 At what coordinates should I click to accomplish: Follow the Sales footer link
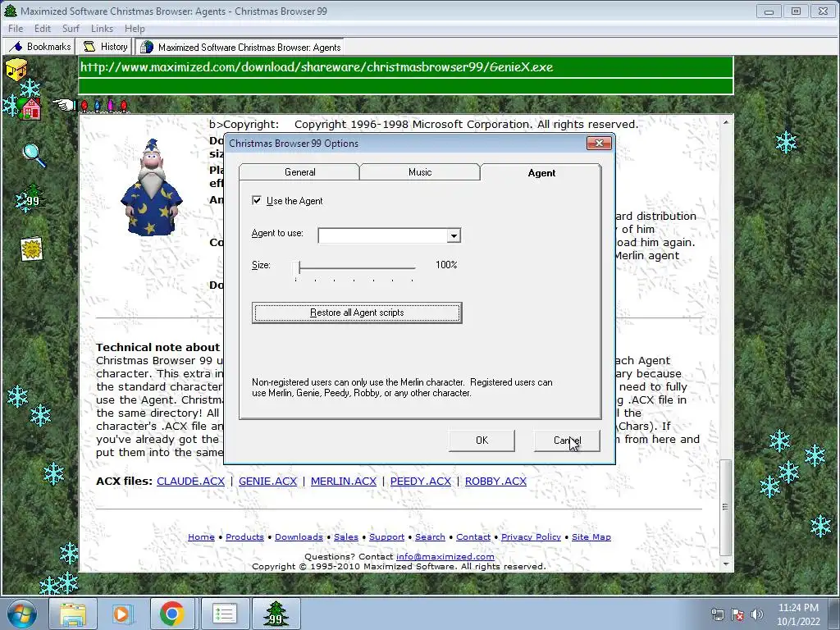point(346,536)
